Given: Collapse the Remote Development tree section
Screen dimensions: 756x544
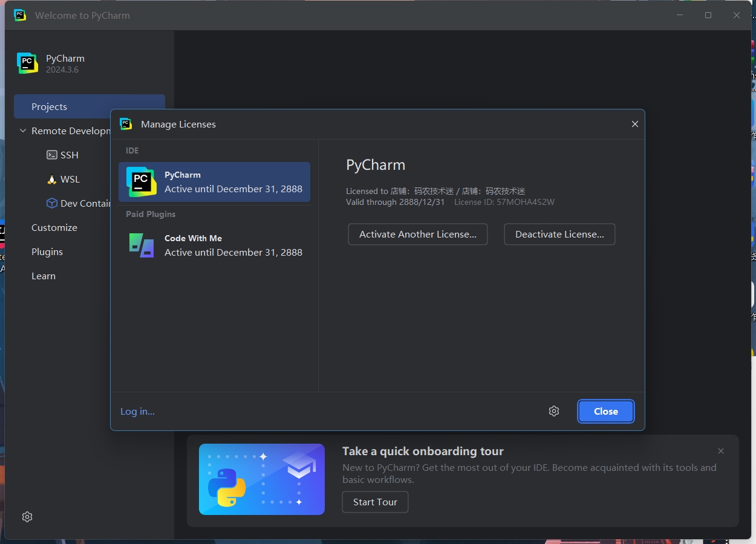Looking at the screenshot, I should 23,131.
